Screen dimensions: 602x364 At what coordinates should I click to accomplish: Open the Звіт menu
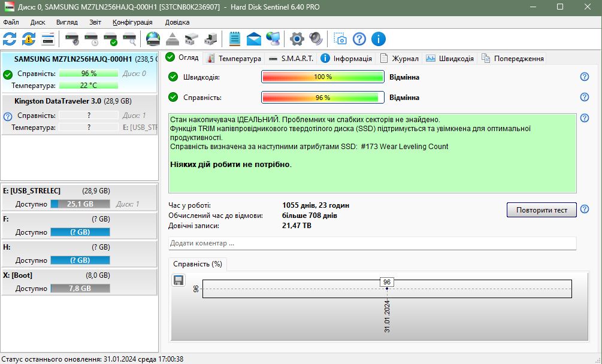point(95,22)
